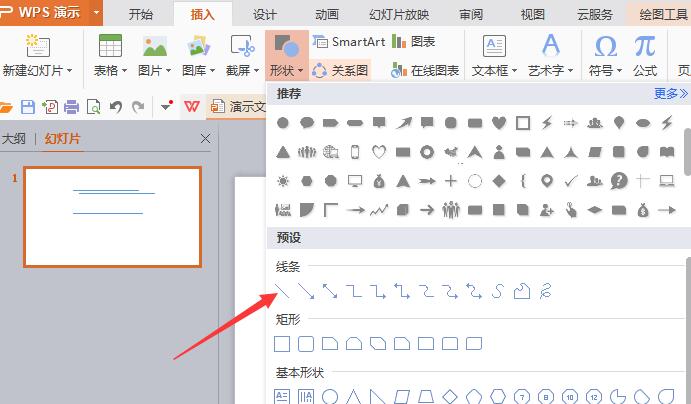691x404 pixels.
Task: Expand the 图片 picture dropdown
Action: pos(168,70)
